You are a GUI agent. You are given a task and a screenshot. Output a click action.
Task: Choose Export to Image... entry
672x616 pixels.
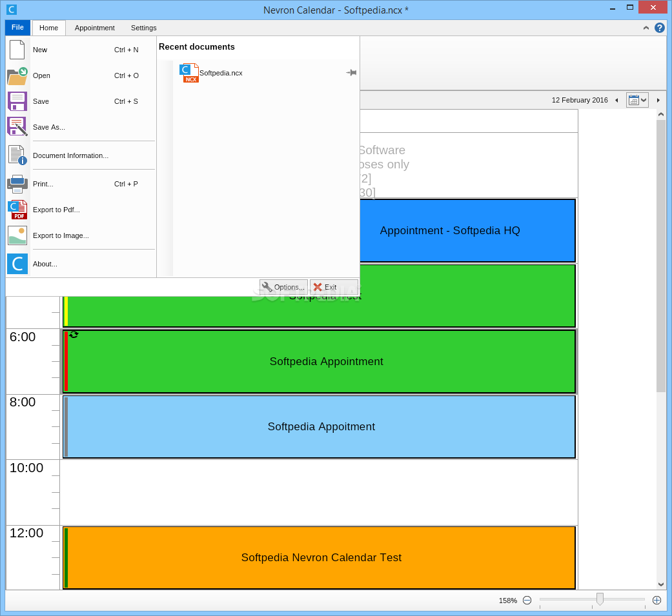(x=81, y=235)
